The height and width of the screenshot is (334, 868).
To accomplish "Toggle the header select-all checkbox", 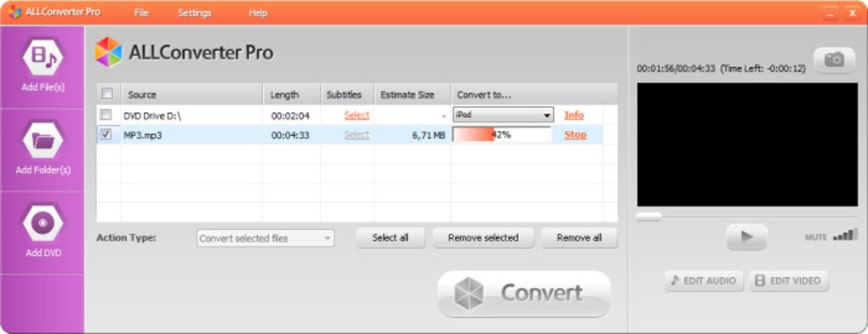I will point(107,93).
